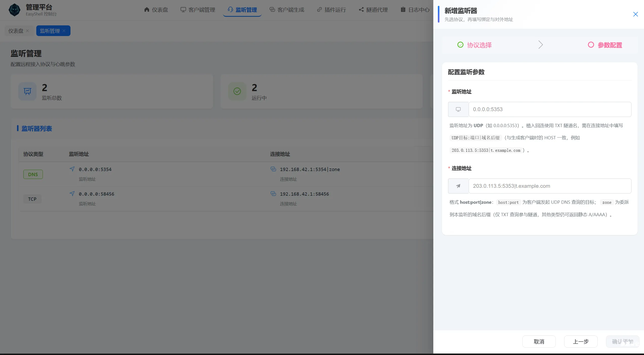
Task: Click the 监听器列表 section title
Action: 37,128
